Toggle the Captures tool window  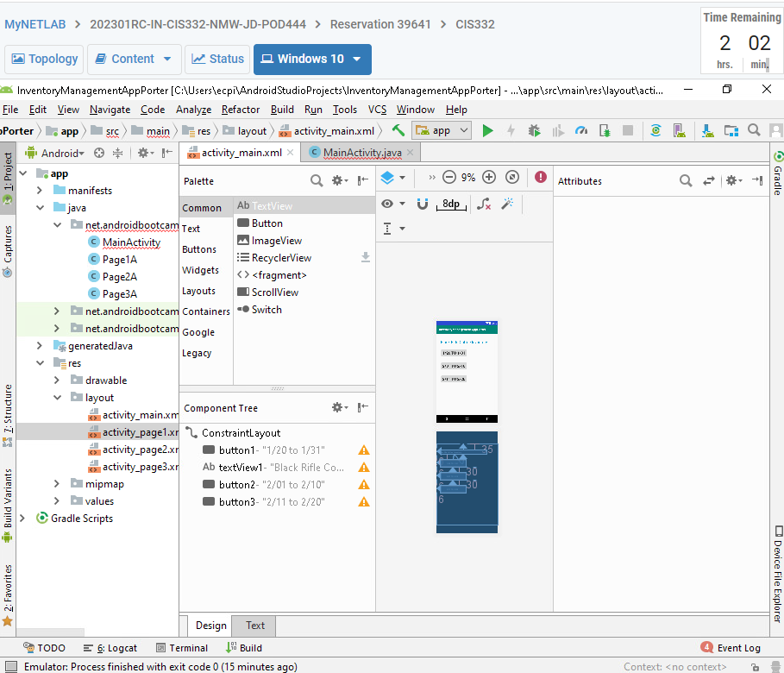(x=8, y=251)
